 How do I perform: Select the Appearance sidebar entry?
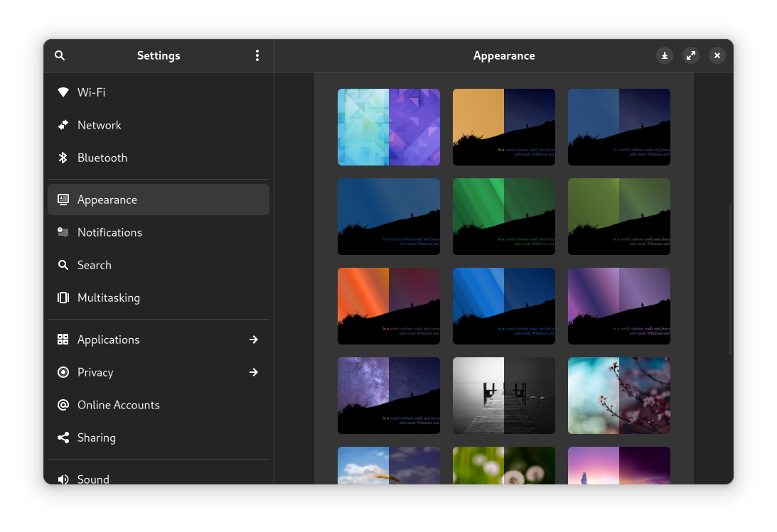click(x=159, y=200)
